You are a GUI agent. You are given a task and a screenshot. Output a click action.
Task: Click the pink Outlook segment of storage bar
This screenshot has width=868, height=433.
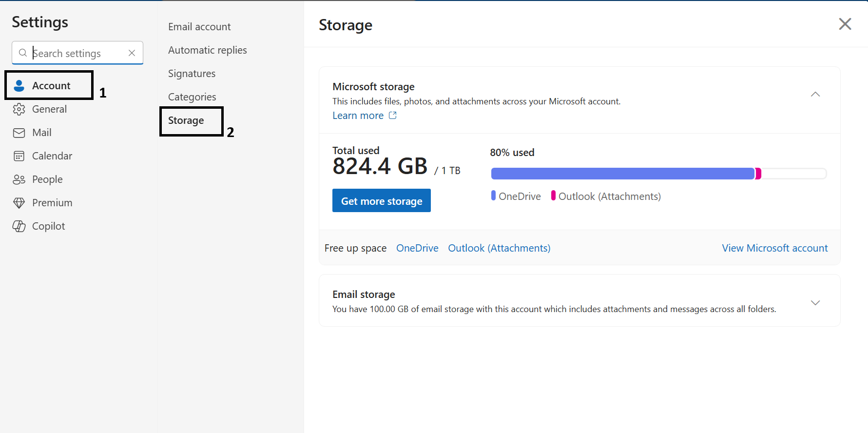(758, 174)
